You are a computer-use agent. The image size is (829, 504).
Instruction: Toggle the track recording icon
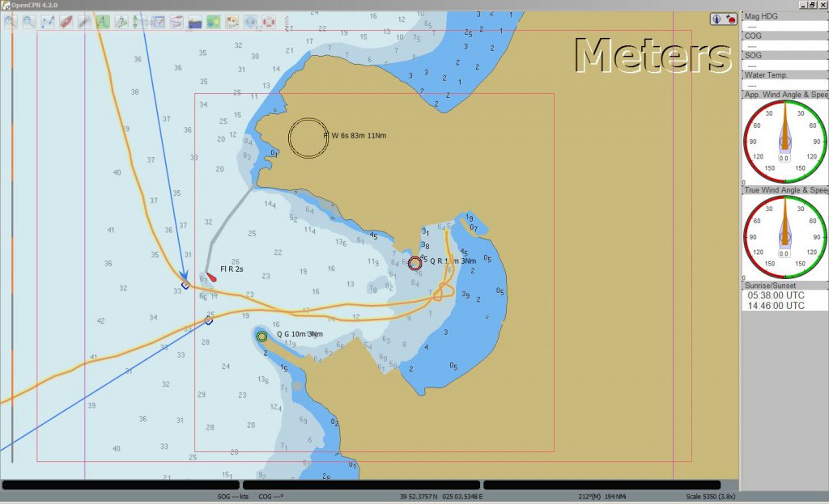click(176, 22)
